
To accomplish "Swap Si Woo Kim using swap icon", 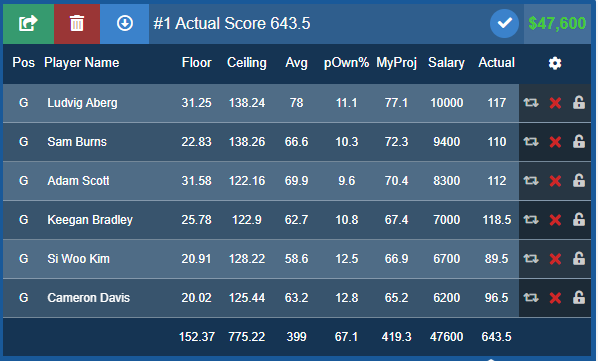I will [x=531, y=259].
